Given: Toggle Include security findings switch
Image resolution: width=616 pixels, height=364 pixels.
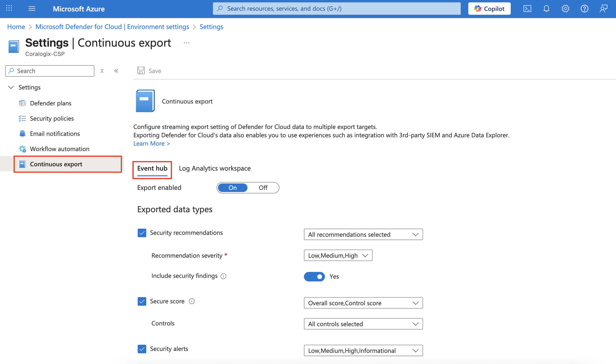Looking at the screenshot, I should click(314, 276).
